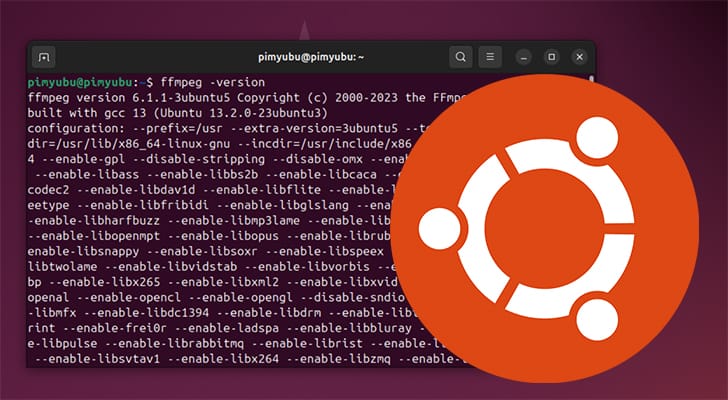Open the terminal search tool
728x400 pixels.
(x=461, y=57)
